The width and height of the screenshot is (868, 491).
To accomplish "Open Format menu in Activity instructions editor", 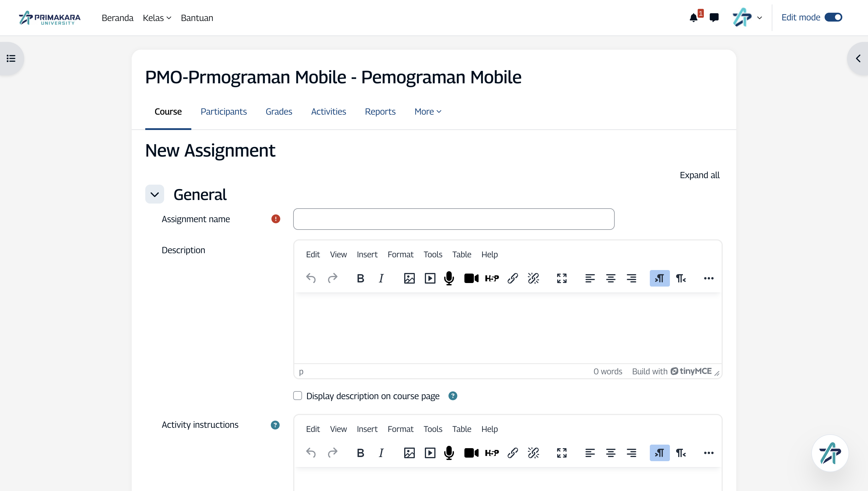I will pyautogui.click(x=400, y=429).
